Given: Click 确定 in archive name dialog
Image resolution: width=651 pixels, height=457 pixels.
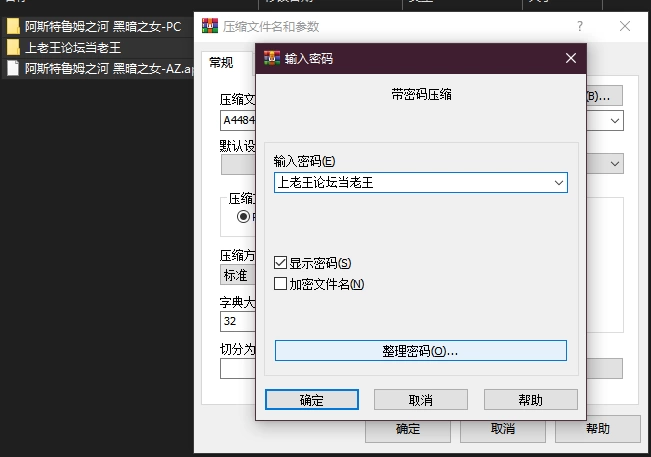Looking at the screenshot, I should pyautogui.click(x=408, y=429).
